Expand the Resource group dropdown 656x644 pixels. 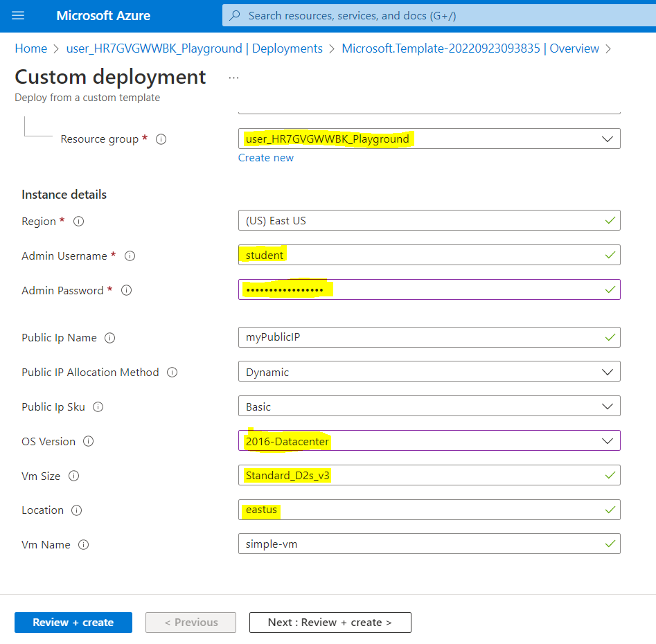click(428, 139)
